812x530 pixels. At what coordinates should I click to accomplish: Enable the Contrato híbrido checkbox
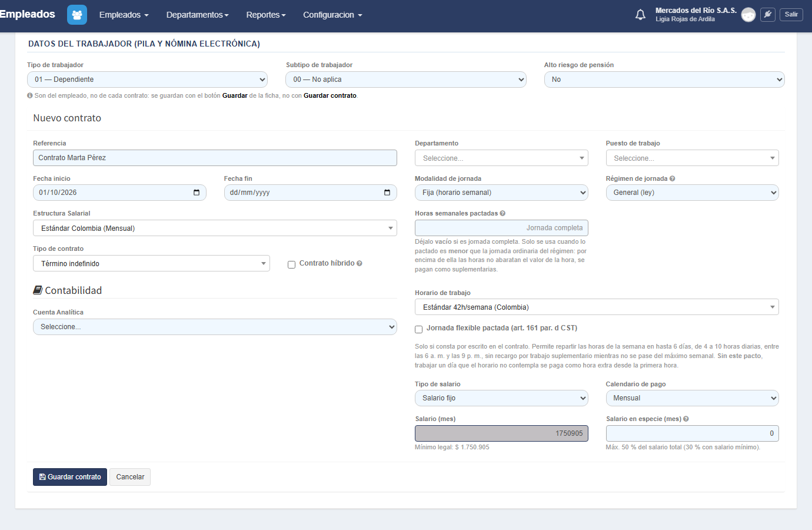[x=291, y=264]
